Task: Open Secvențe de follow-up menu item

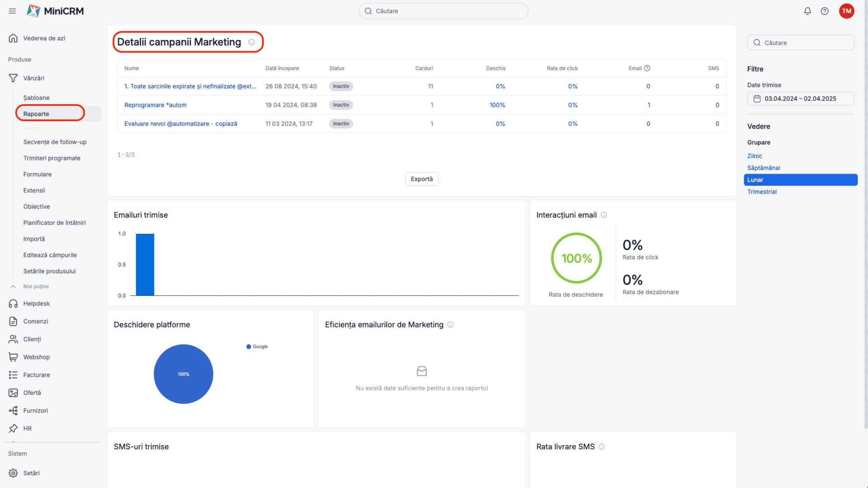Action: click(x=55, y=142)
